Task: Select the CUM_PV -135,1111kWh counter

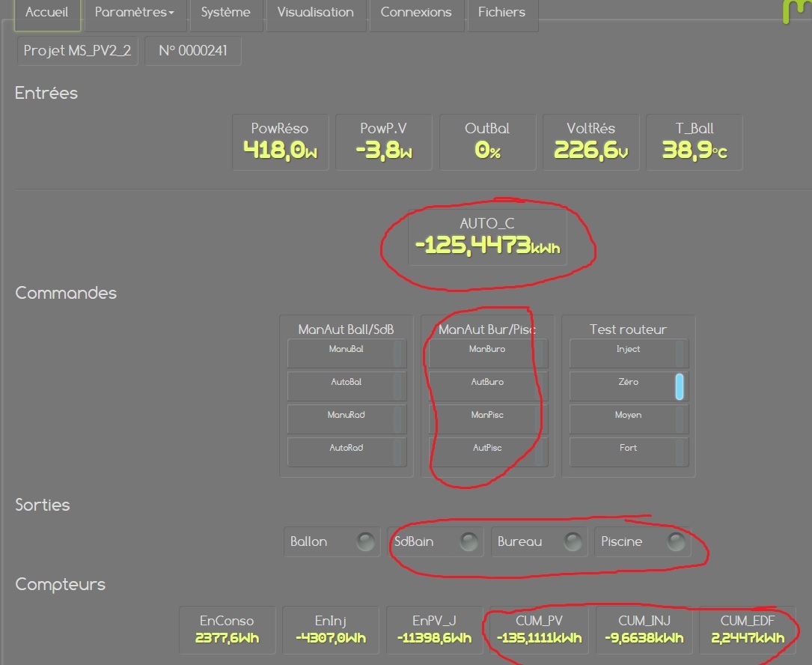Action: click(539, 630)
